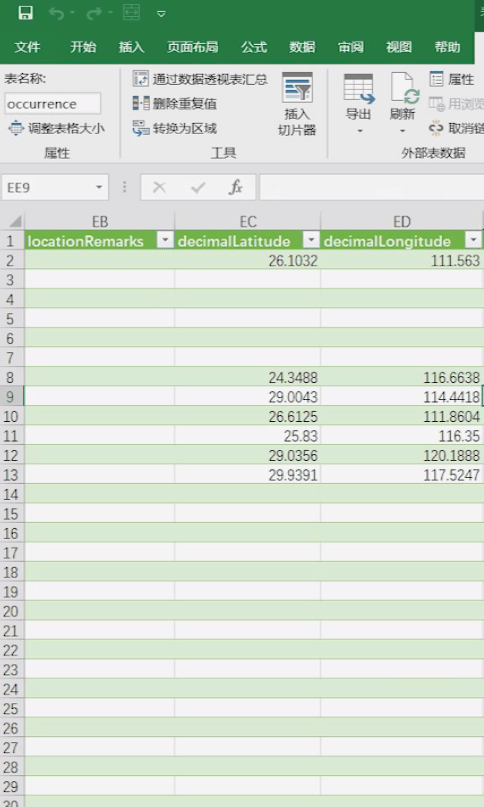Screen dimensions: 484x807
Task: Switch to the 插入 ribbon tab
Action: [x=131, y=47]
